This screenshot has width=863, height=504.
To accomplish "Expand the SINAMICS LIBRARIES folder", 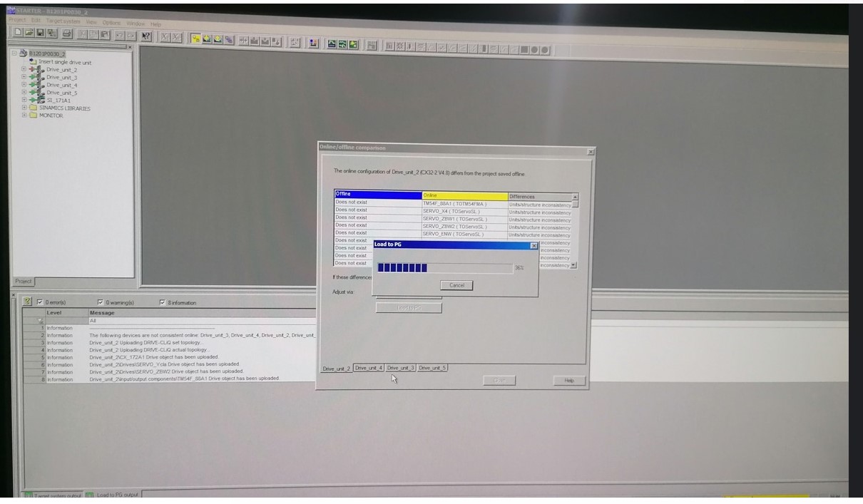I will pyautogui.click(x=24, y=108).
